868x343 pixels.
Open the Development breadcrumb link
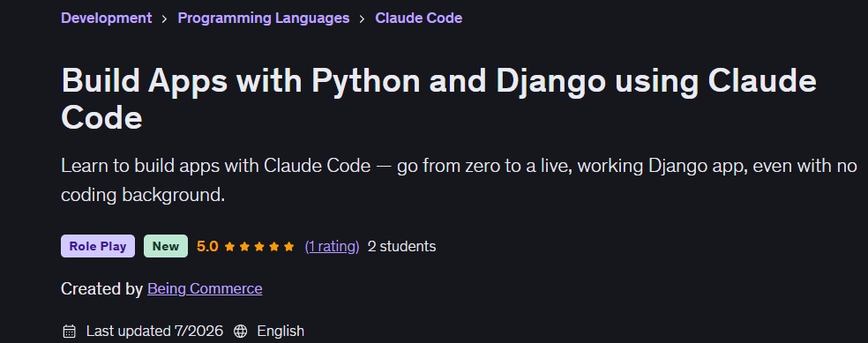(x=106, y=18)
